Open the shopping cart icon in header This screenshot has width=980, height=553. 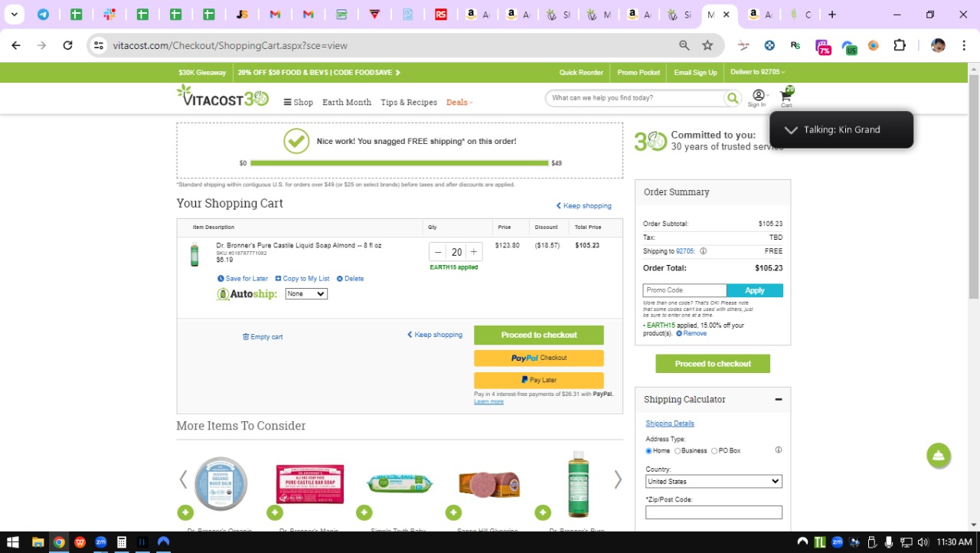click(786, 97)
